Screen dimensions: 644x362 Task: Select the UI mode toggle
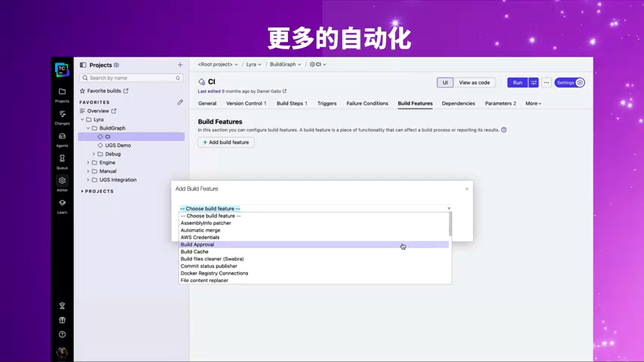point(445,82)
